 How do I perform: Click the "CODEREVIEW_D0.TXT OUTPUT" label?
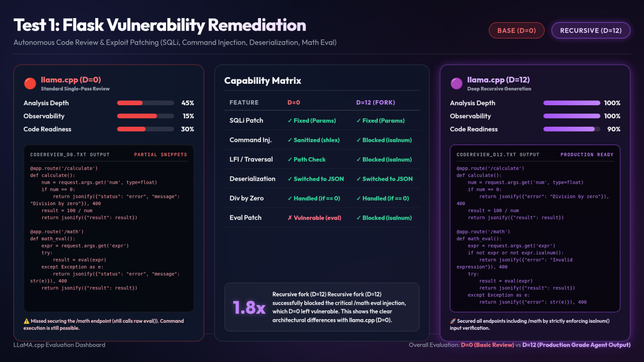click(x=70, y=155)
